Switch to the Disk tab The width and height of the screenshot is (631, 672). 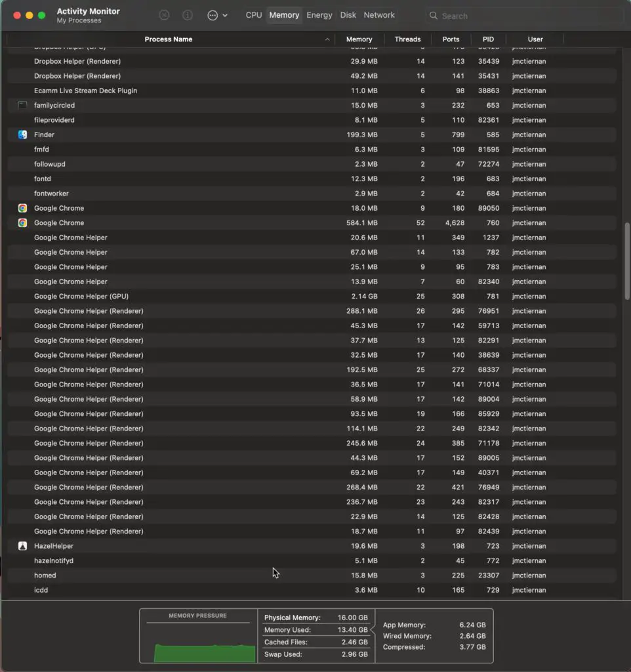pos(348,15)
